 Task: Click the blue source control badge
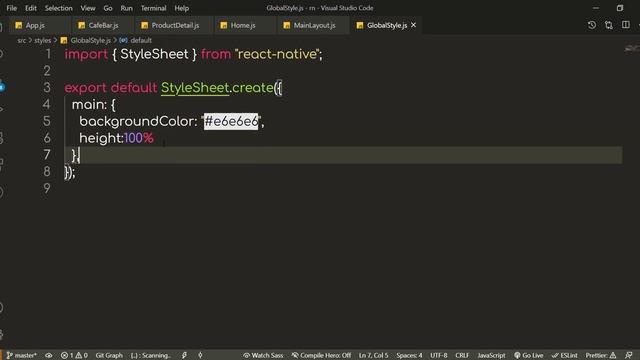[x=2, y=87]
